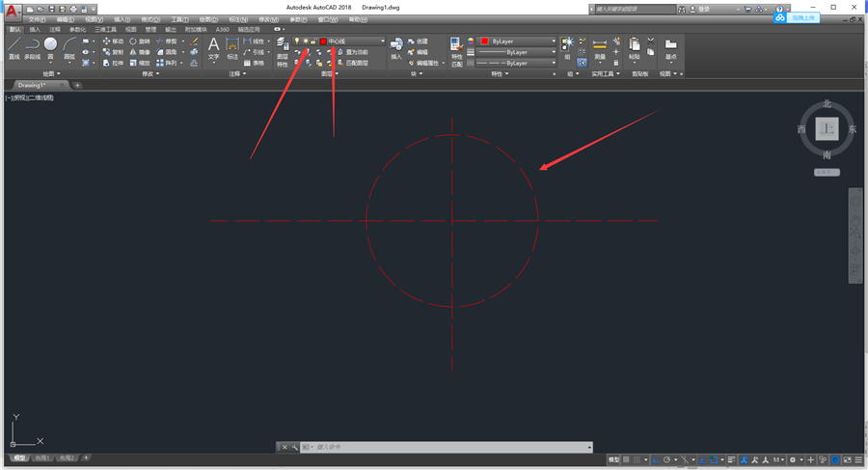
Task: Open the 中心线 layer dropdown
Action: click(x=339, y=41)
